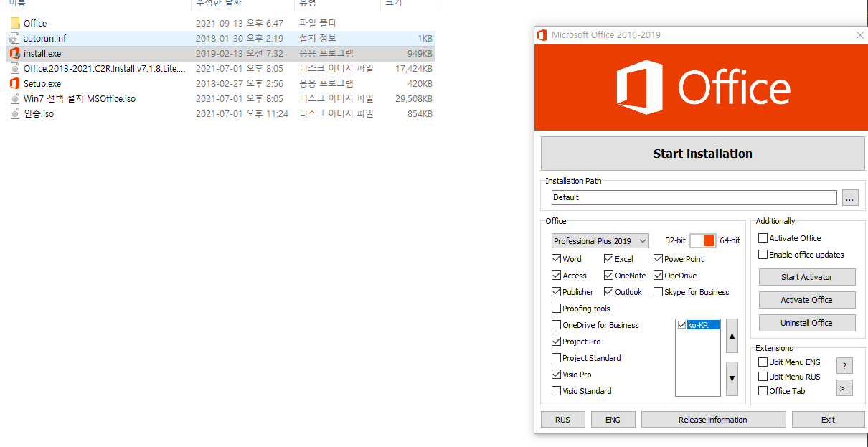Close the Microsoft Office 2016-2019 installer window
This screenshot has width=868, height=447.
[x=859, y=34]
